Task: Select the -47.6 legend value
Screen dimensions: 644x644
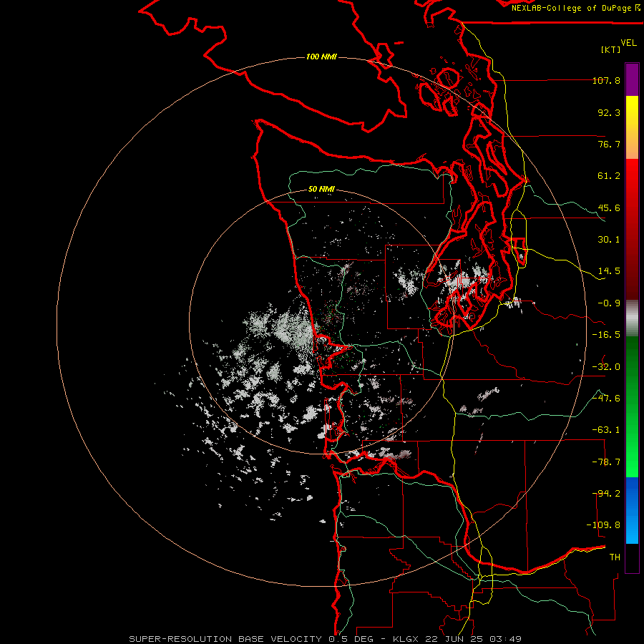Action: coord(606,399)
